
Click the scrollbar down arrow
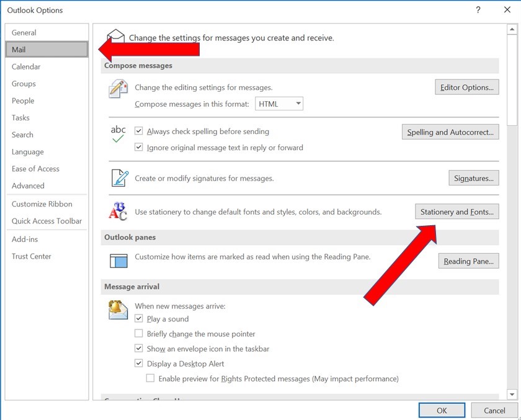(x=512, y=395)
